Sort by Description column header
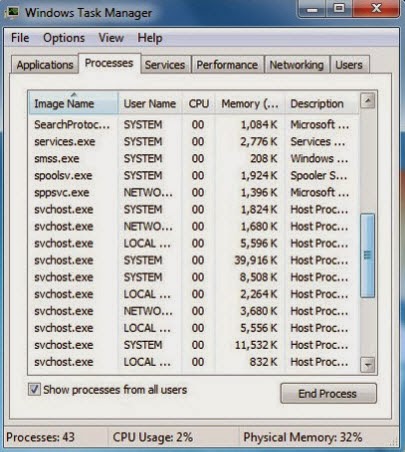Viewport: 405px width, 452px height. tap(322, 104)
